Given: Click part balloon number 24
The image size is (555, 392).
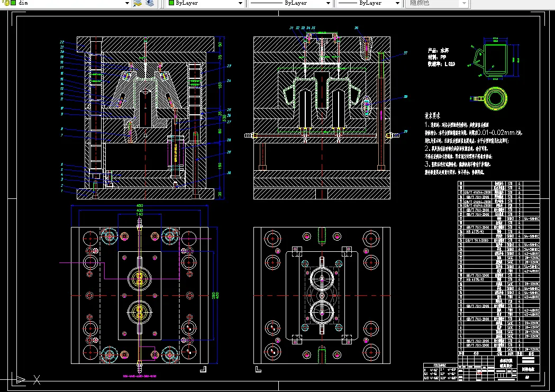Looking at the screenshot, I should coord(229,81).
